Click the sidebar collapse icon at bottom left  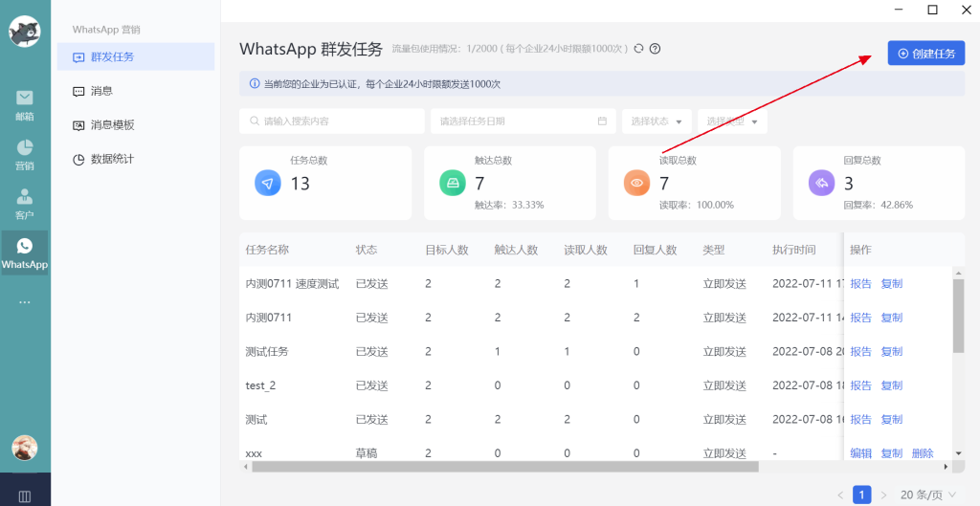[x=24, y=495]
